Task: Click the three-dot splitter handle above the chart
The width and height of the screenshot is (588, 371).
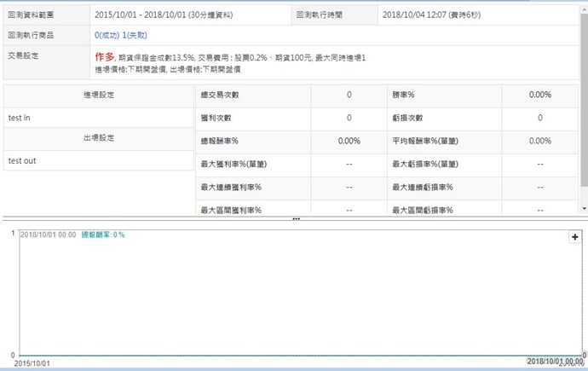Action: 296,219
